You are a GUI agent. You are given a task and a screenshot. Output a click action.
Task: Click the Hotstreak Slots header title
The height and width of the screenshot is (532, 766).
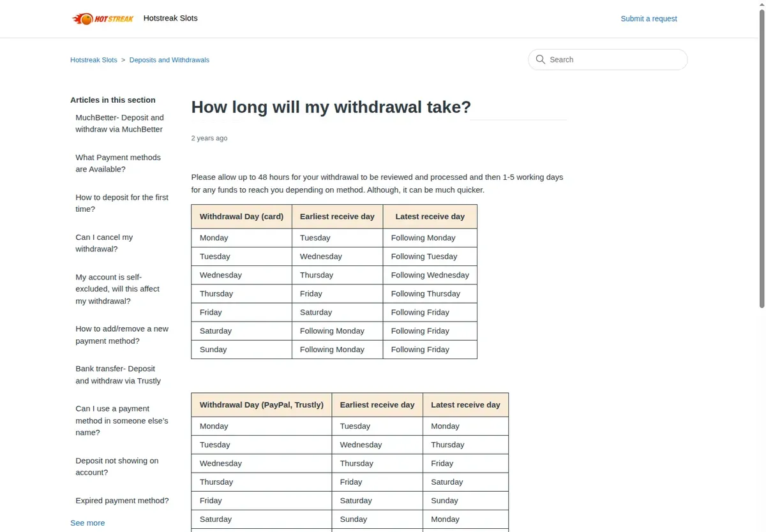[170, 18]
